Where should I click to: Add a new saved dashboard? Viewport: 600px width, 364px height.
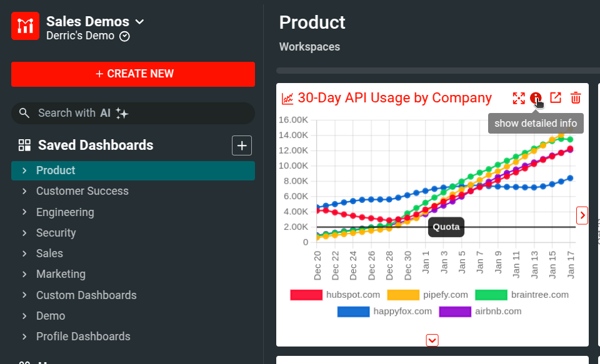(x=242, y=145)
